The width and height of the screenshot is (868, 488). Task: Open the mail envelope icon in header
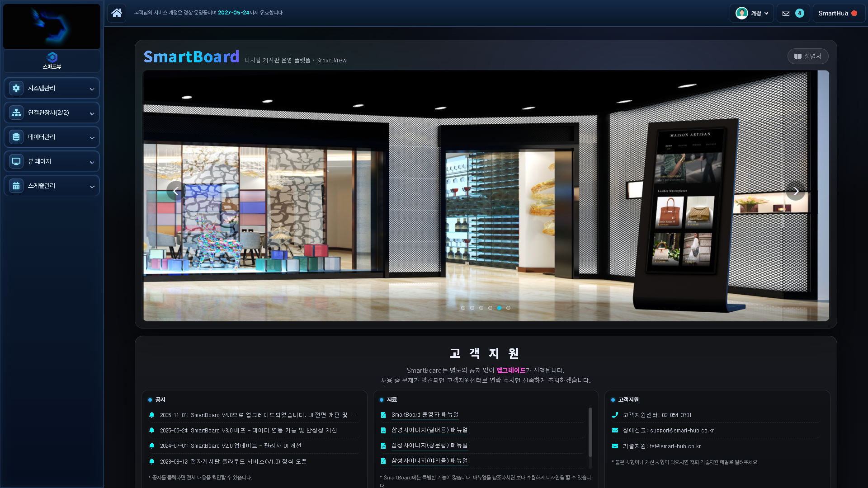[786, 14]
